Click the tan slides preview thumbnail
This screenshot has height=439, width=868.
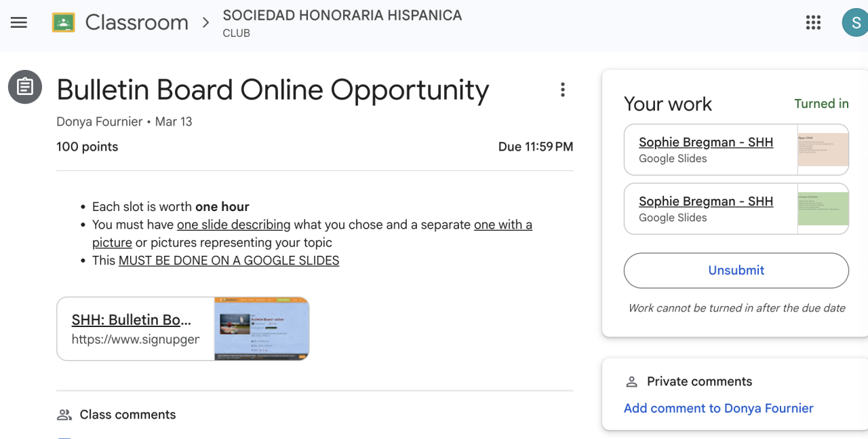[x=823, y=149]
